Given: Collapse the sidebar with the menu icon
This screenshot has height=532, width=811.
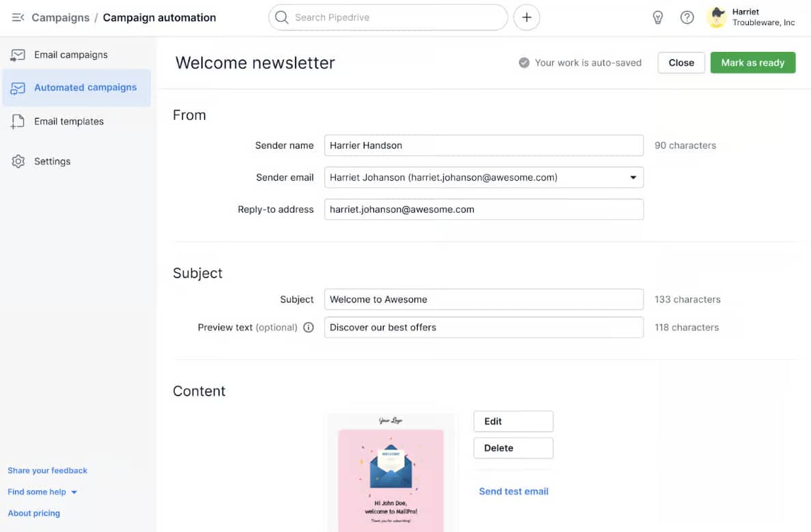Looking at the screenshot, I should coord(18,18).
